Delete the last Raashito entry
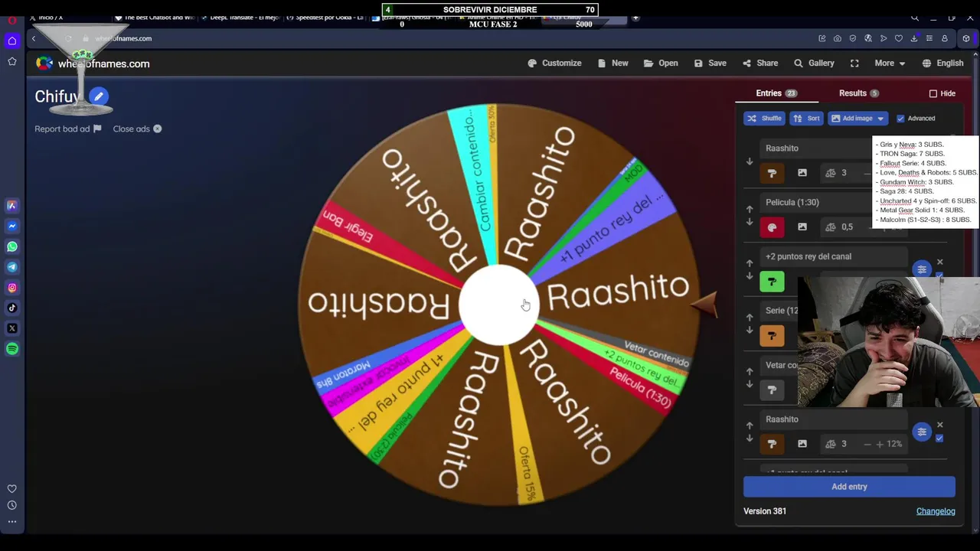Viewport: 980px width, 551px height. click(940, 425)
